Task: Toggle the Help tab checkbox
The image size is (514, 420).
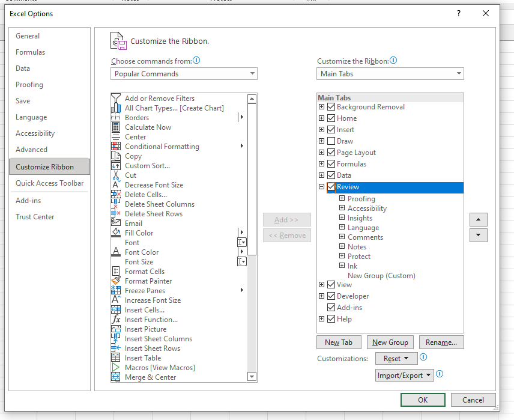Action: pyautogui.click(x=331, y=319)
